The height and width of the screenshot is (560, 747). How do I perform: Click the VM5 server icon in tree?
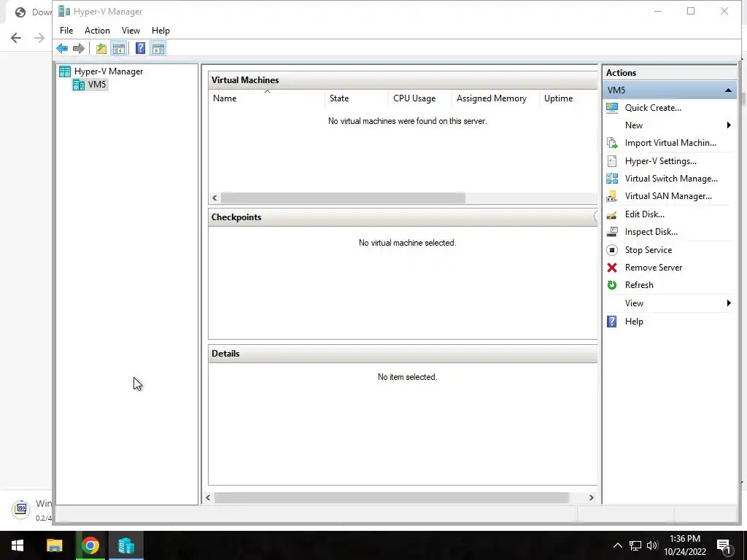[79, 85]
